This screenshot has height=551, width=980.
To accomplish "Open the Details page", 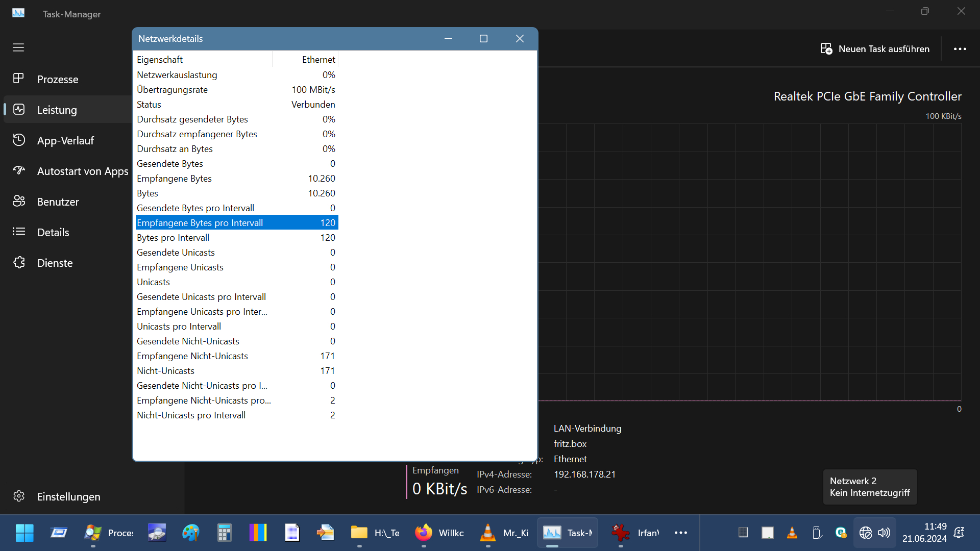I will [x=53, y=233].
